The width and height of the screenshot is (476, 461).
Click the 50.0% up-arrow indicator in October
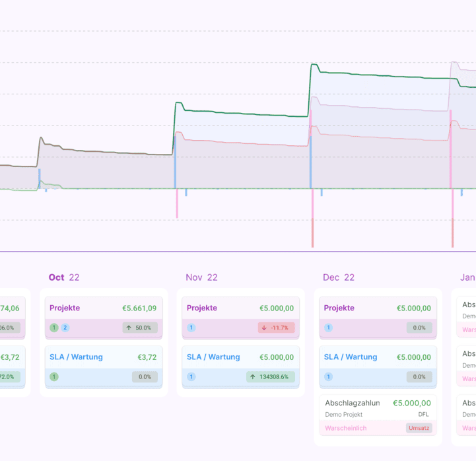coord(139,328)
